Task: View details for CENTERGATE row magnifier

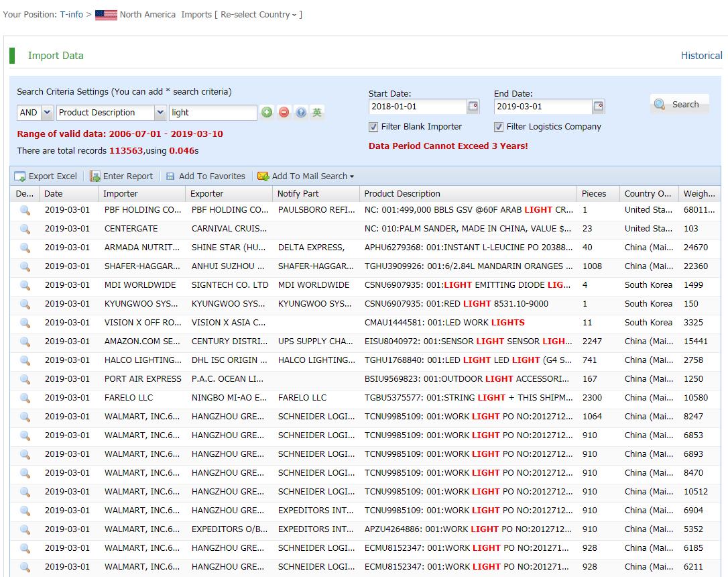Action: 25,229
